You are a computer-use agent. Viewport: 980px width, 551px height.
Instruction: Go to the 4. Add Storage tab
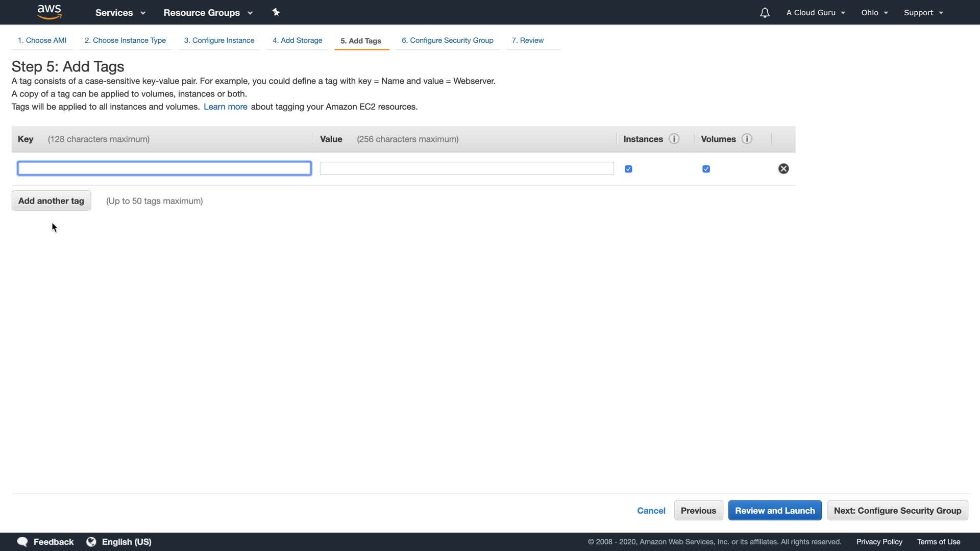pos(297,40)
